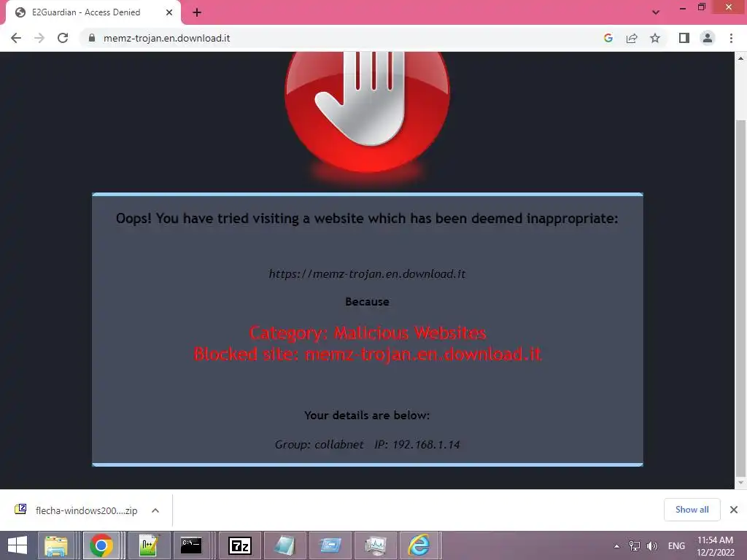Bookmark this page with the star
This screenshot has width=747, height=560.
655,38
